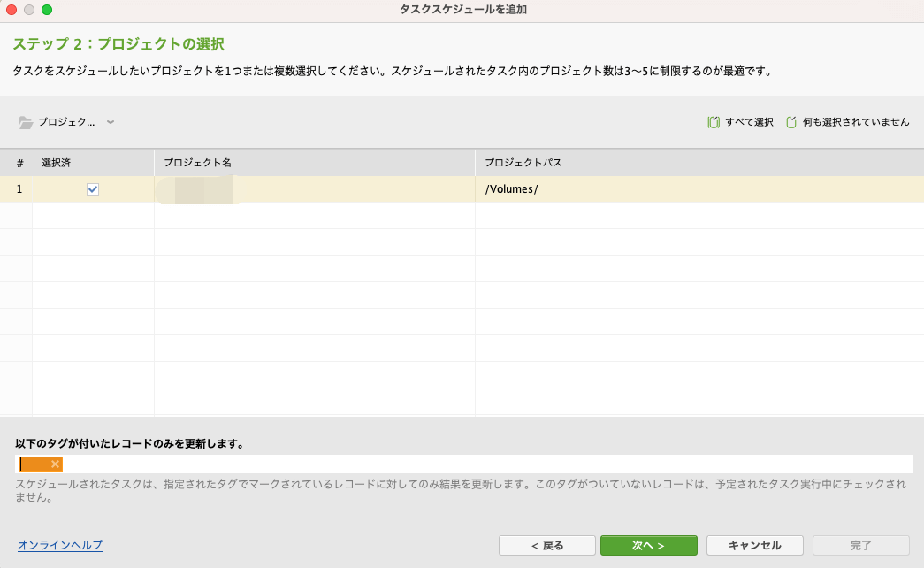924x568 pixels.
Task: Sort by 選択済 column header
Action: pyautogui.click(x=93, y=163)
